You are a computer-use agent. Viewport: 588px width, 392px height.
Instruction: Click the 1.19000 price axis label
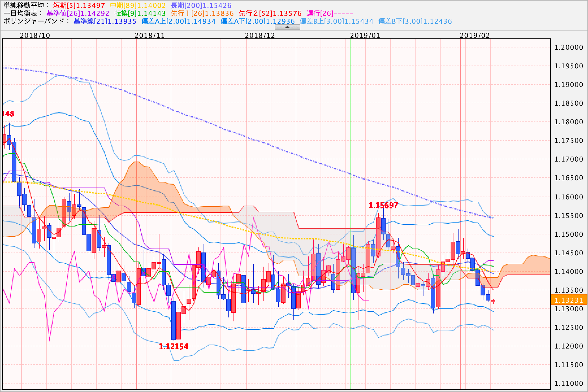(x=569, y=85)
